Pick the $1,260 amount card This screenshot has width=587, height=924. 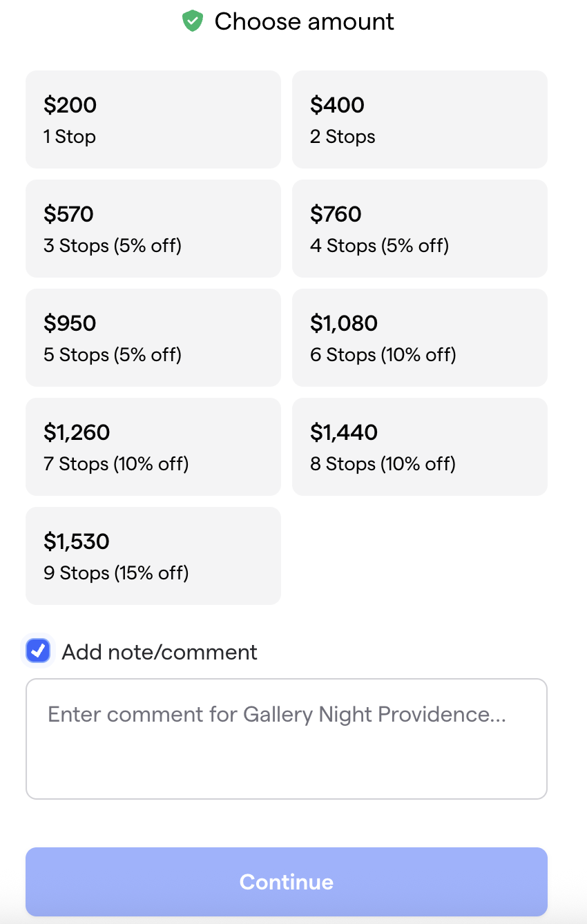tap(153, 446)
